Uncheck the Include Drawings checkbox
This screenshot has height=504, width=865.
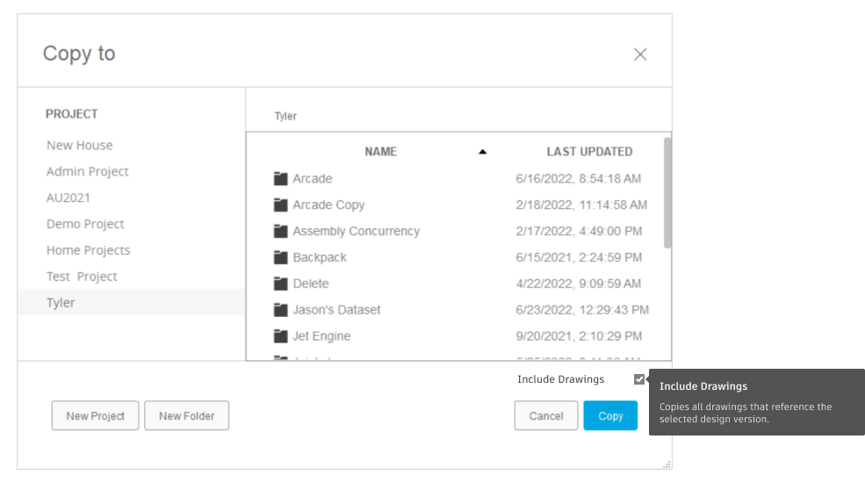coord(639,379)
